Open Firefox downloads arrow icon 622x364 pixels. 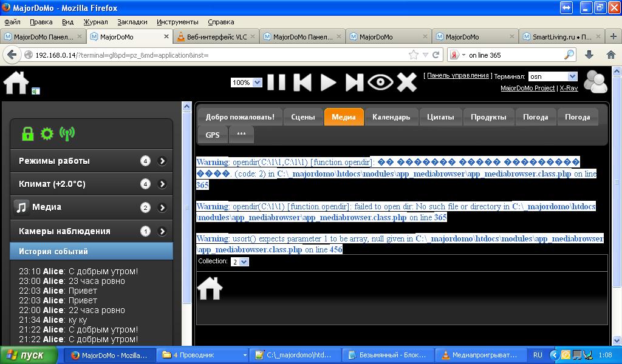tap(589, 55)
